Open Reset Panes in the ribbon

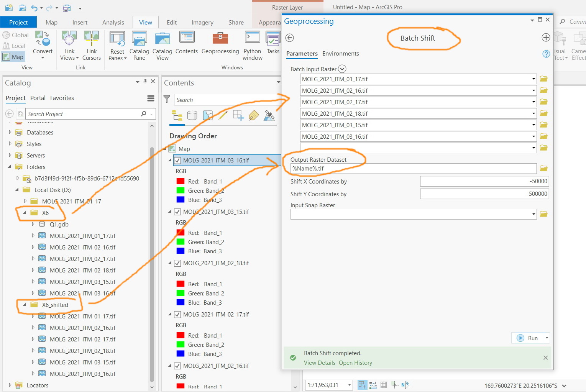coord(117,46)
